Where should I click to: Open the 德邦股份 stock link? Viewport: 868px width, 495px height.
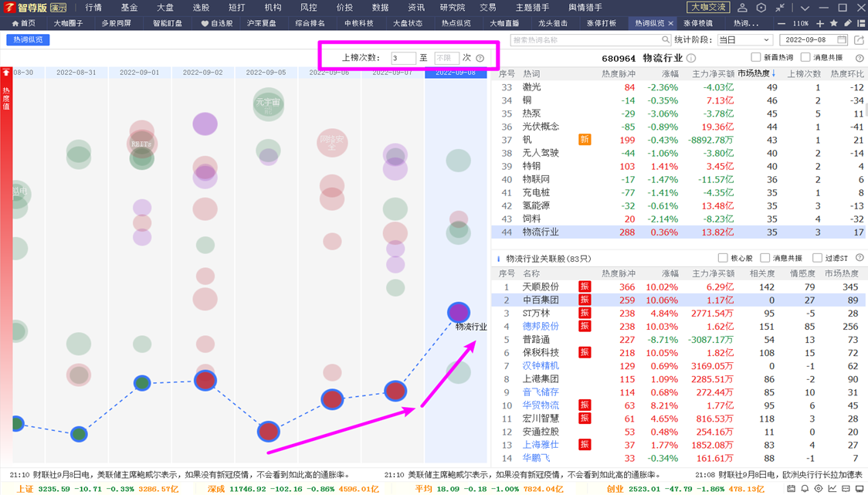541,326
